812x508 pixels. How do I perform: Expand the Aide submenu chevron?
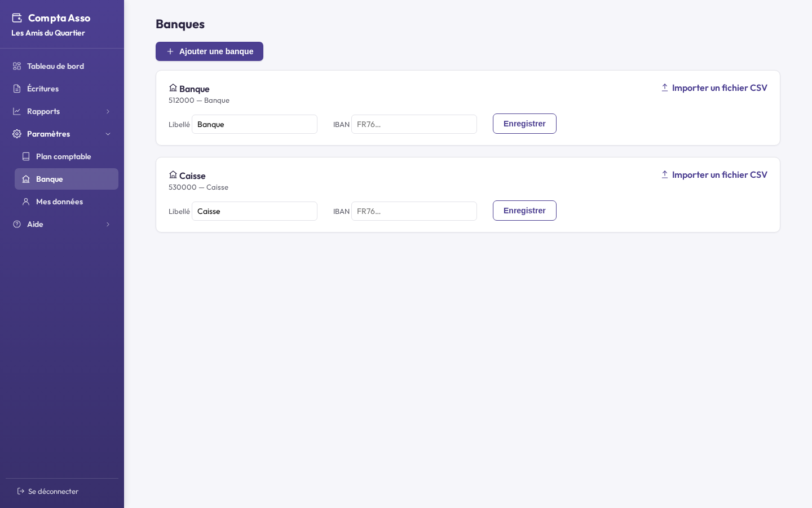(108, 224)
